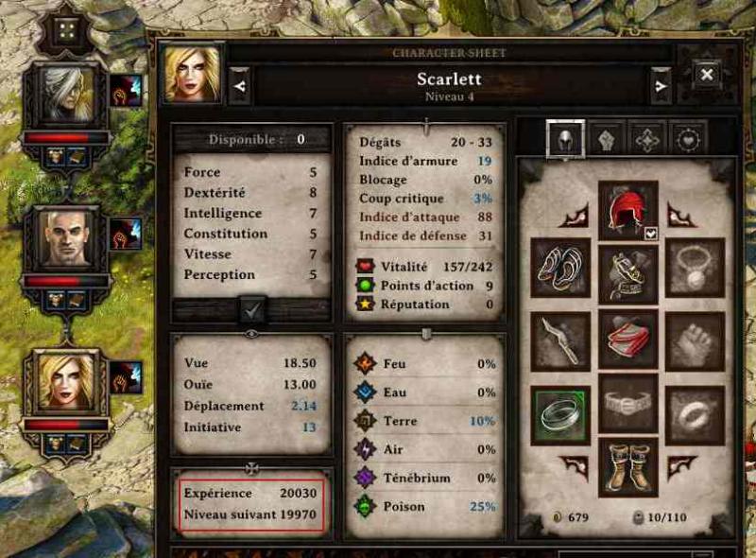Select the bald party member portrait
This screenshot has width=756, height=558.
65,238
